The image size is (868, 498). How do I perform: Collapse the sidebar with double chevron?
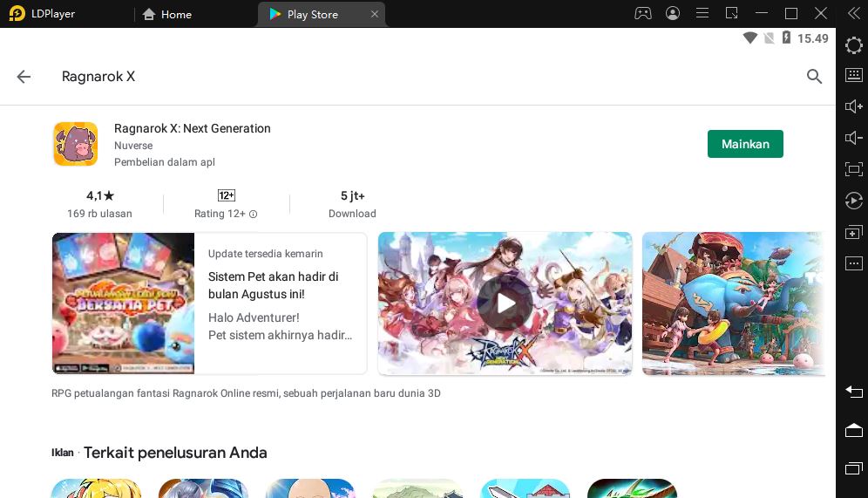[x=853, y=13]
